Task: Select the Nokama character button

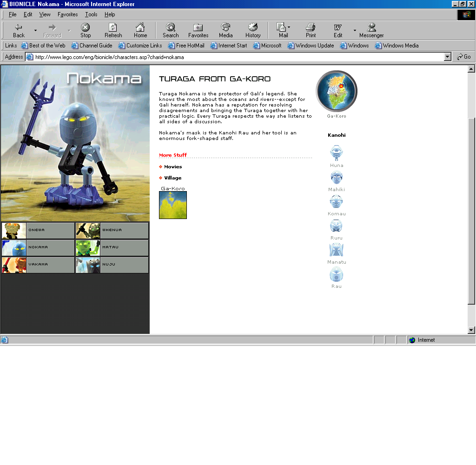Action: coord(38,248)
